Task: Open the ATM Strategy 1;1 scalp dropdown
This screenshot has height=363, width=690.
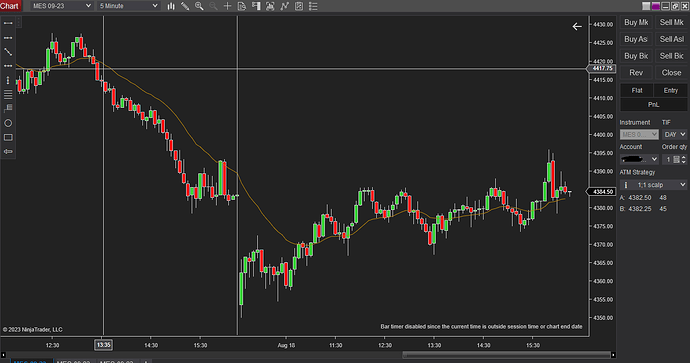Action: tap(653, 185)
